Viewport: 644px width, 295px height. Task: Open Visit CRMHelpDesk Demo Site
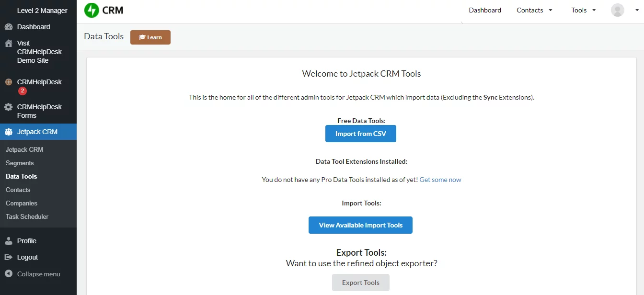pyautogui.click(x=38, y=52)
